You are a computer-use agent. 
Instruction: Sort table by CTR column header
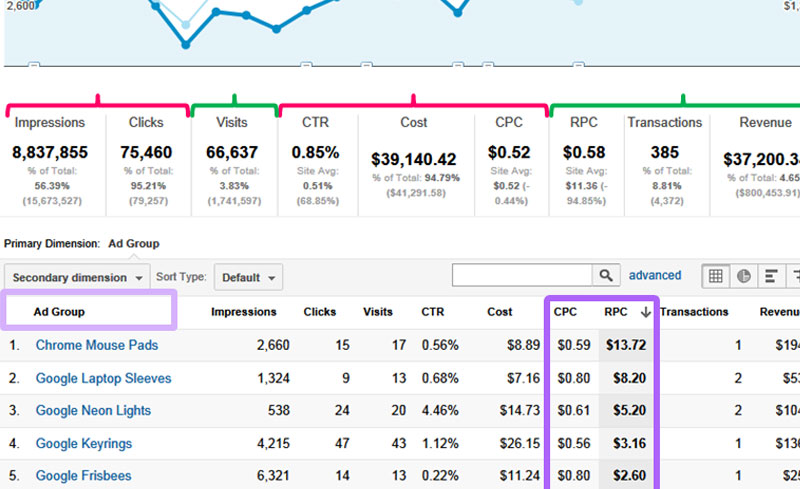pyautogui.click(x=433, y=312)
